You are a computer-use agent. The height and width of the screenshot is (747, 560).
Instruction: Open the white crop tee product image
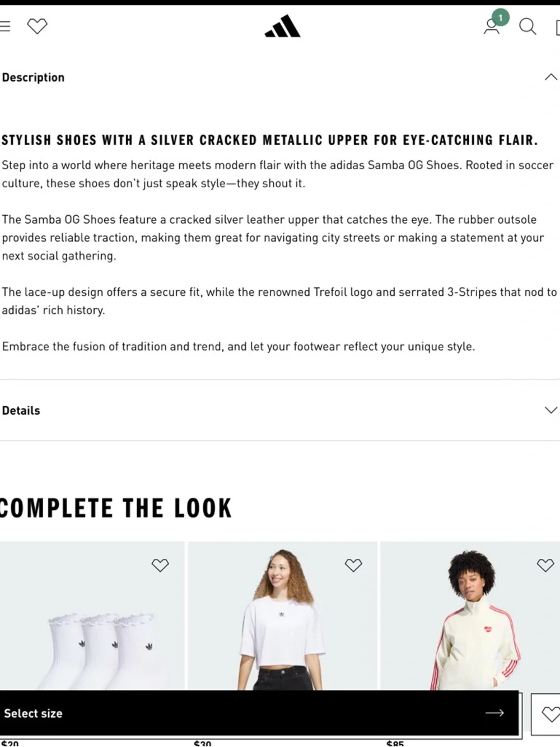[282, 616]
